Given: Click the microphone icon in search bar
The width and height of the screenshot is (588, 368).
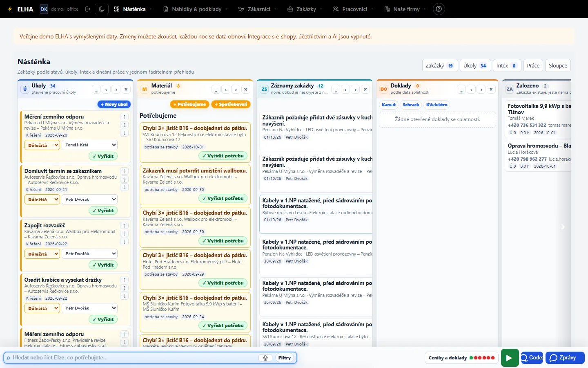Looking at the screenshot, I should (265, 358).
